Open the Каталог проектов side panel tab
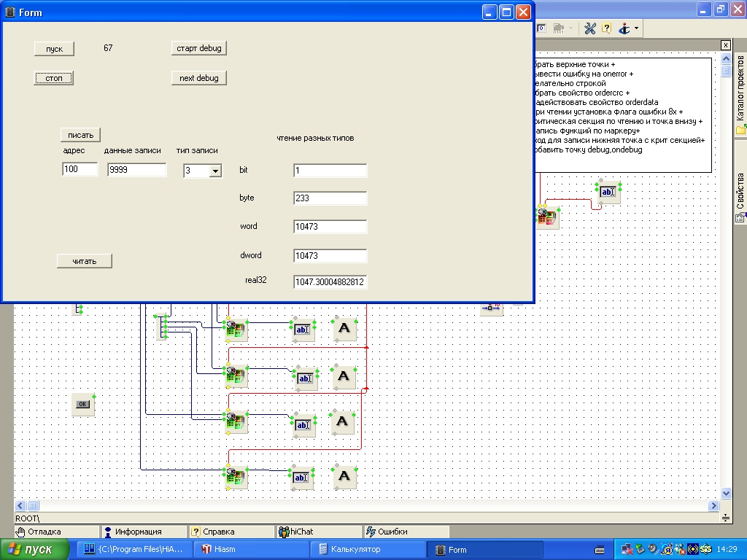747x560 pixels. (740, 95)
